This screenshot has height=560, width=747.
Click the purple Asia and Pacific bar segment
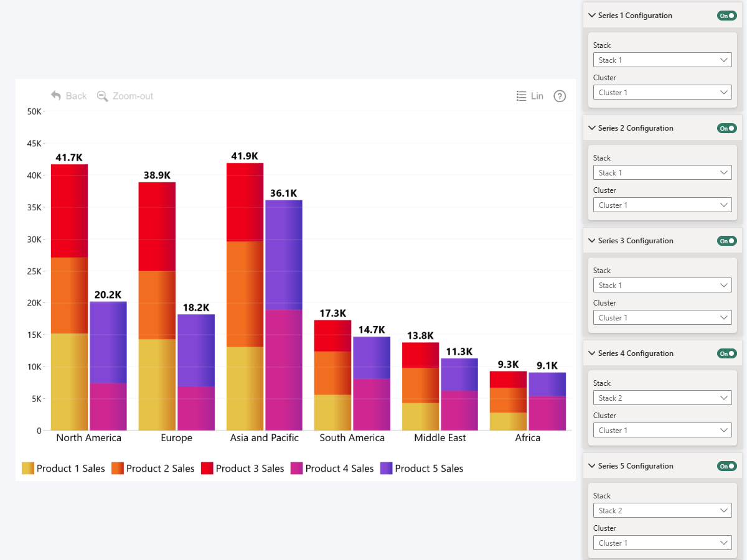pos(284,254)
